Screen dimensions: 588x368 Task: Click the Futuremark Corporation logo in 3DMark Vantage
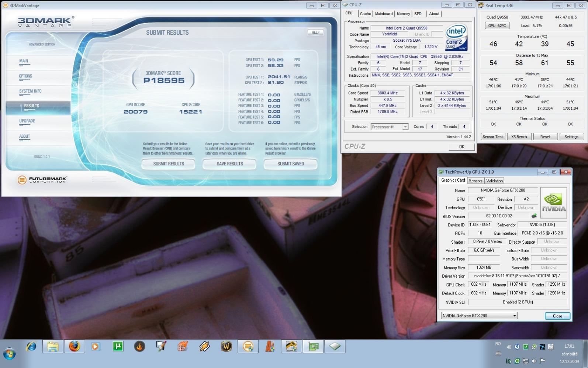[42, 180]
